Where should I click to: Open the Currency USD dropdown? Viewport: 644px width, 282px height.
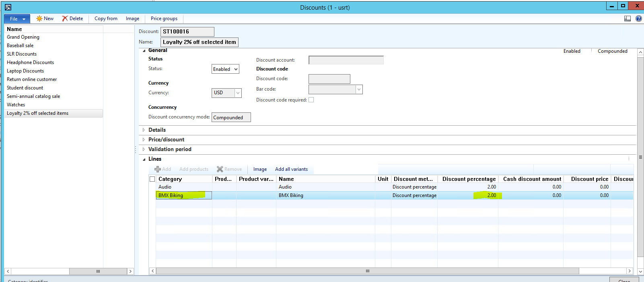tap(238, 93)
